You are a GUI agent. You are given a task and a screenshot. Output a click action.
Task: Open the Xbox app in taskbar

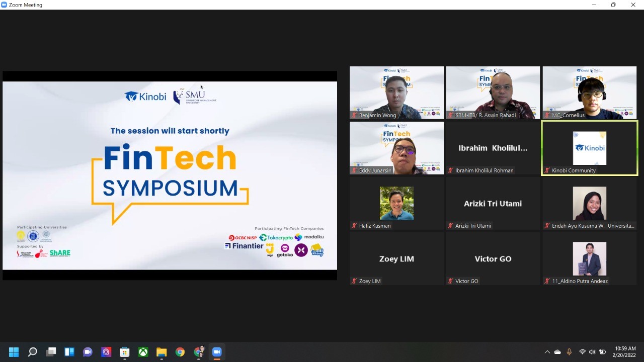pos(143,352)
